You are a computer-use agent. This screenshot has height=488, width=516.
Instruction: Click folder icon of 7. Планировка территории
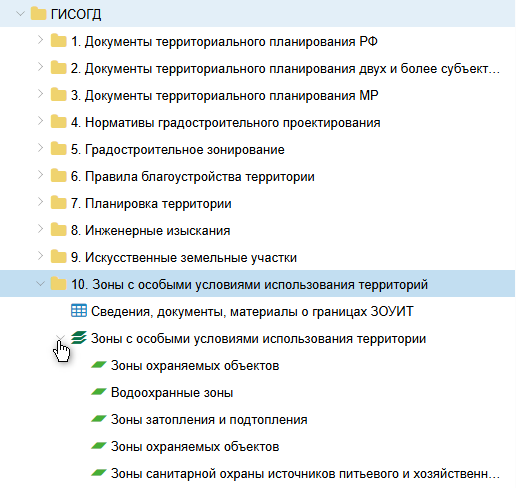pos(59,203)
